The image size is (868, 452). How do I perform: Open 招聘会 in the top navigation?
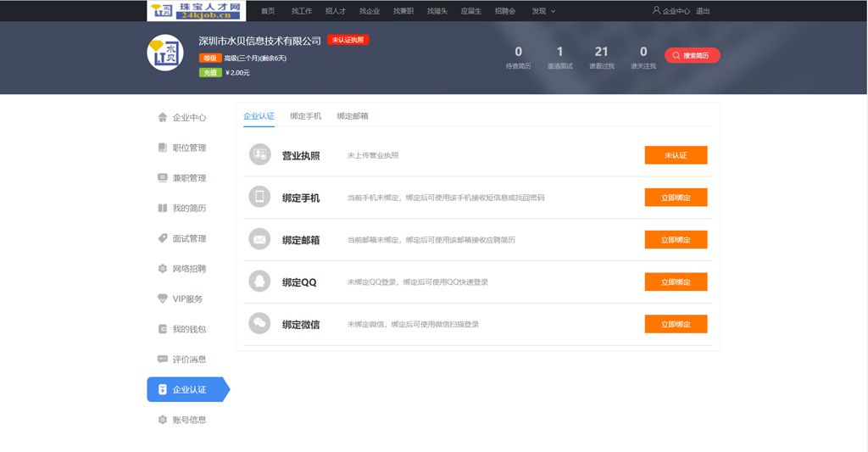point(505,11)
